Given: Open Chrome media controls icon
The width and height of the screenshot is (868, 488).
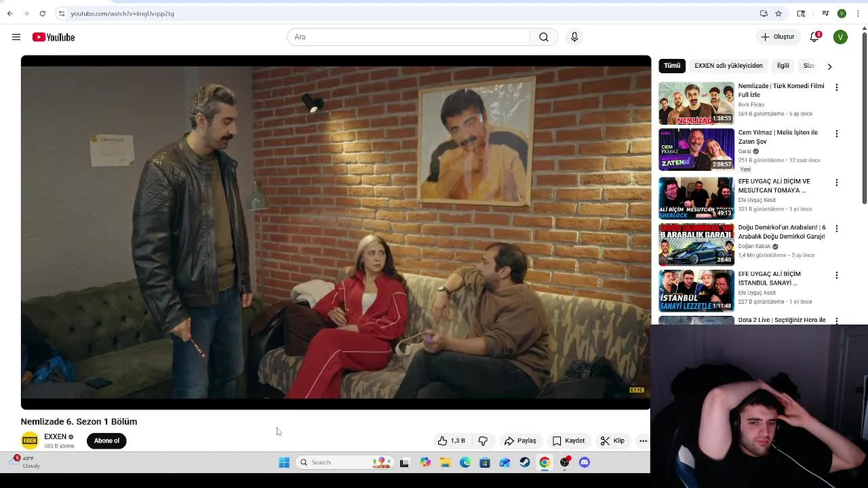Looking at the screenshot, I should [825, 14].
